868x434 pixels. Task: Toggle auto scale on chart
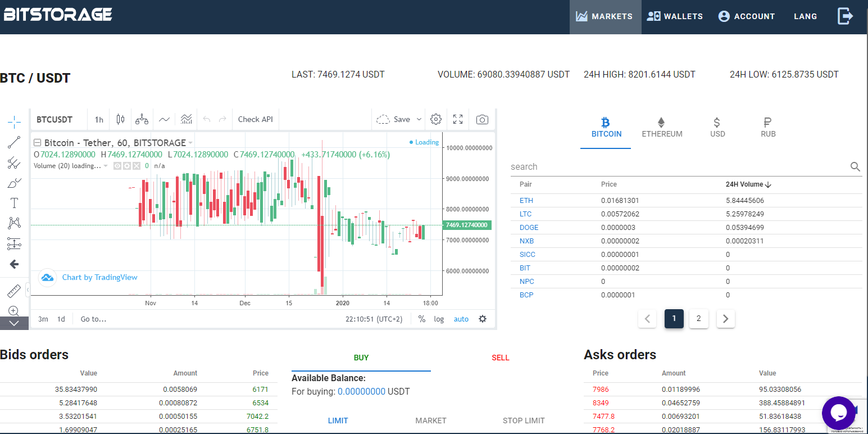tap(461, 319)
